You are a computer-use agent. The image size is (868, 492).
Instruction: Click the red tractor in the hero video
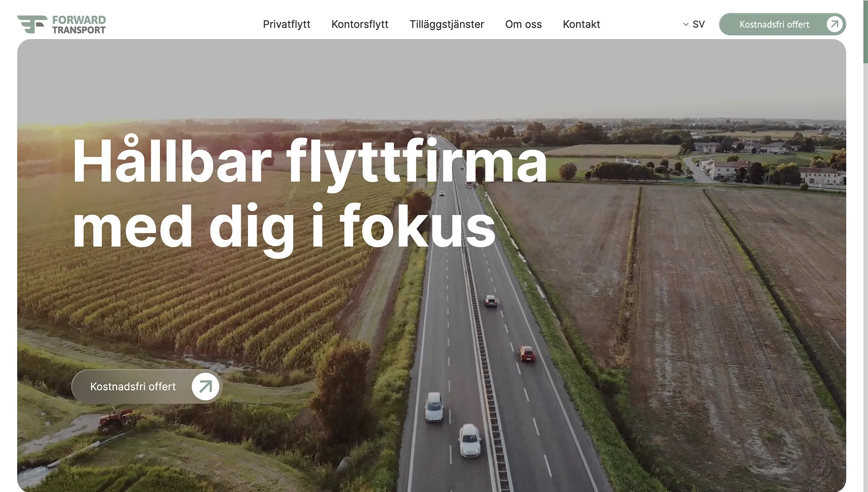116,420
